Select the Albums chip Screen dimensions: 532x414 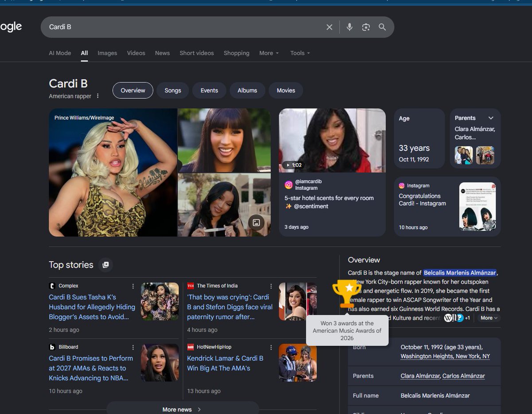click(x=247, y=90)
